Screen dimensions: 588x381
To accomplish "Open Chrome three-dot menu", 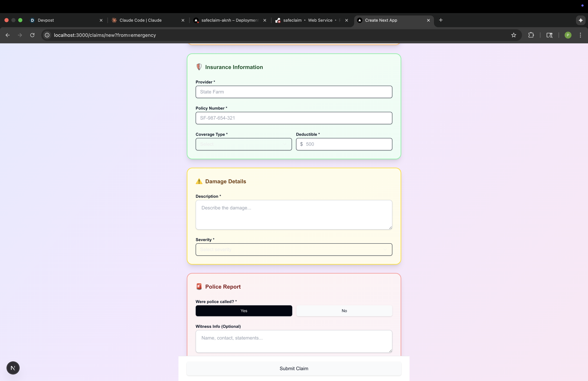I will pyautogui.click(x=580, y=35).
